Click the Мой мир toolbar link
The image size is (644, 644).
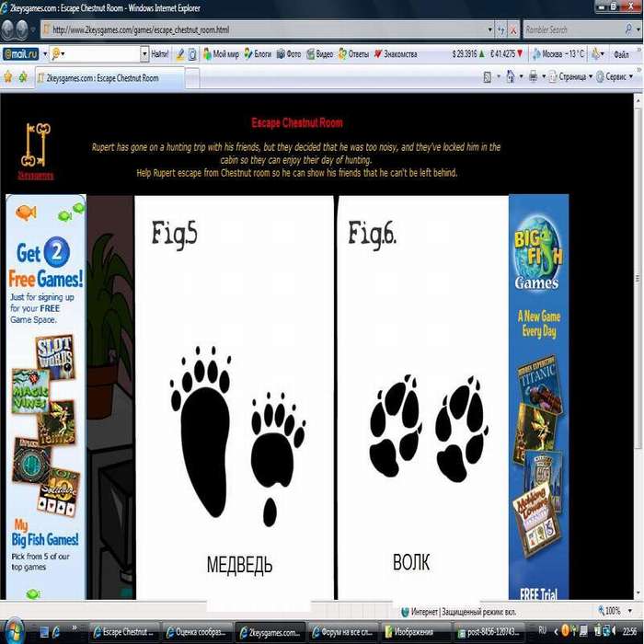click(x=221, y=54)
